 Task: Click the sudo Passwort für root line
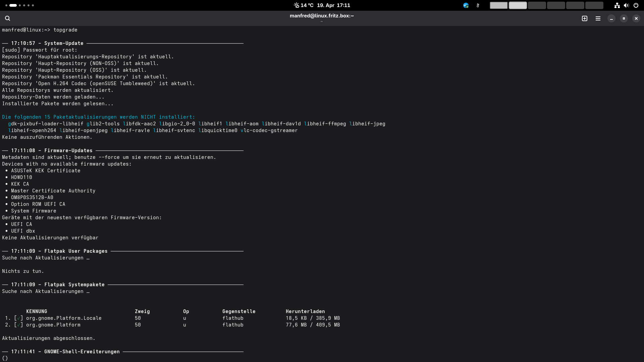point(40,50)
